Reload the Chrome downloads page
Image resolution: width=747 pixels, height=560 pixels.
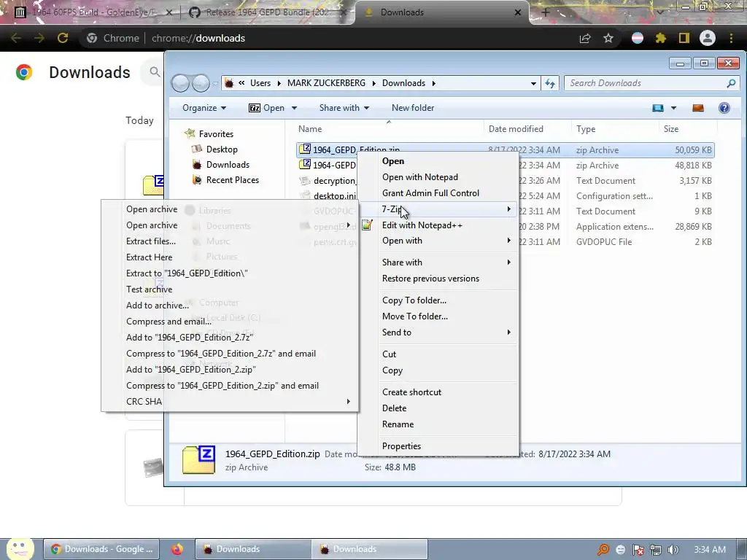click(x=63, y=38)
